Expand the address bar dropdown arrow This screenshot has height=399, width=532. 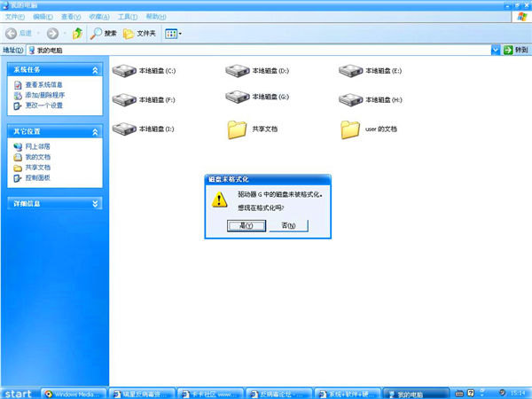[496, 51]
